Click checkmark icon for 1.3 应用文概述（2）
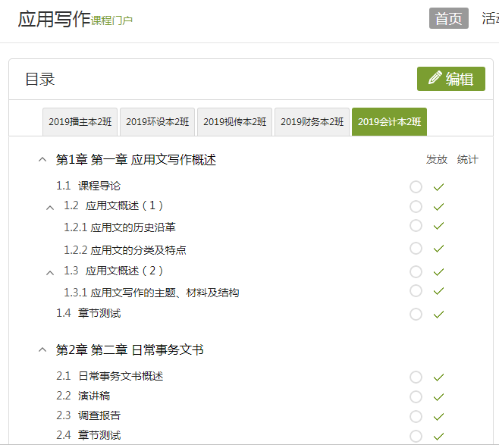 (x=438, y=272)
